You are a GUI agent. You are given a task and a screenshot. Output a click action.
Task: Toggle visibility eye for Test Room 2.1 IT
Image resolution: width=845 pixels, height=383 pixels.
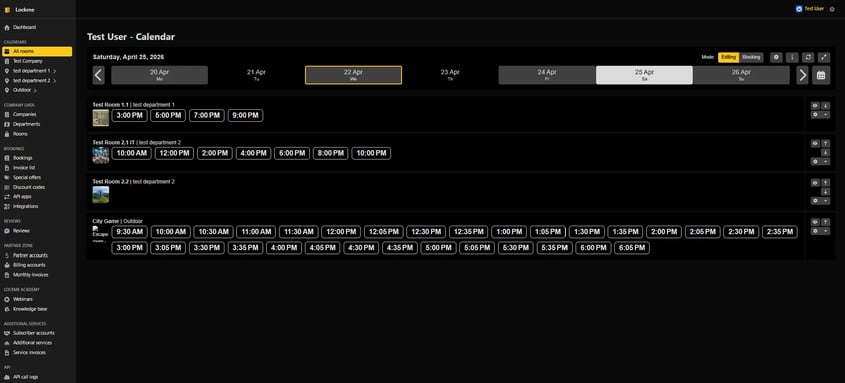[x=815, y=143]
